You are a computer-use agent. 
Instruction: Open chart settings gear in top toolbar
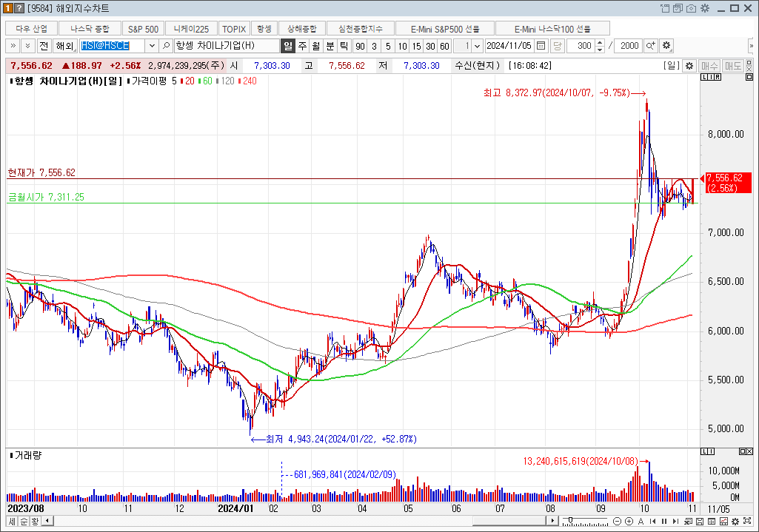(666, 46)
